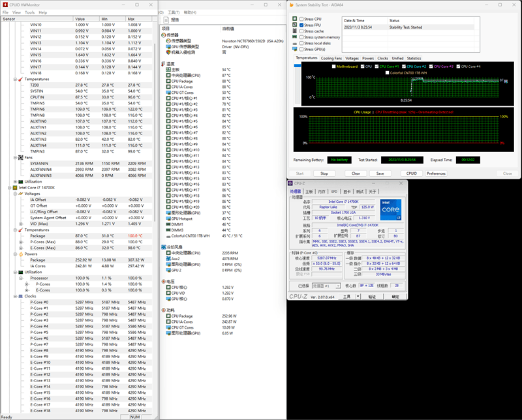Click the Intel Core i7 14700K chip icon
Viewport: 522px width, 420px height.
pos(15,188)
